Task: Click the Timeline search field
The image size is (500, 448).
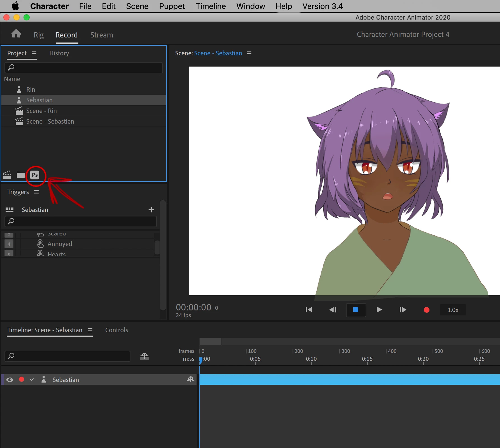Action: [67, 356]
